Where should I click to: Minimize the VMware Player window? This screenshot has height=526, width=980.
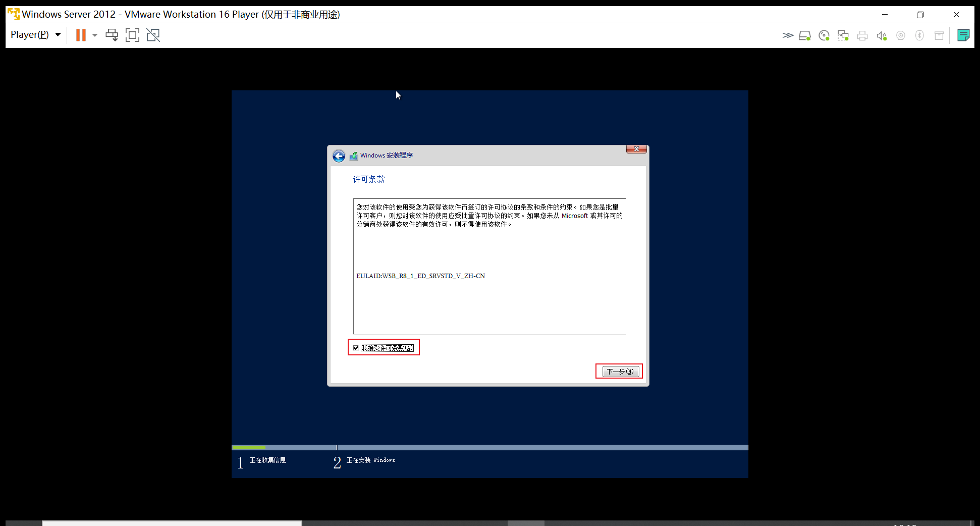(x=885, y=15)
